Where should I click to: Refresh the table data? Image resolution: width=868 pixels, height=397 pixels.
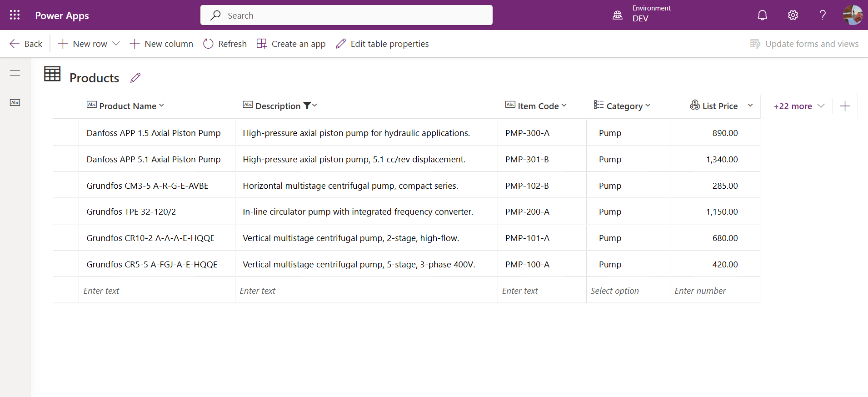pos(225,44)
